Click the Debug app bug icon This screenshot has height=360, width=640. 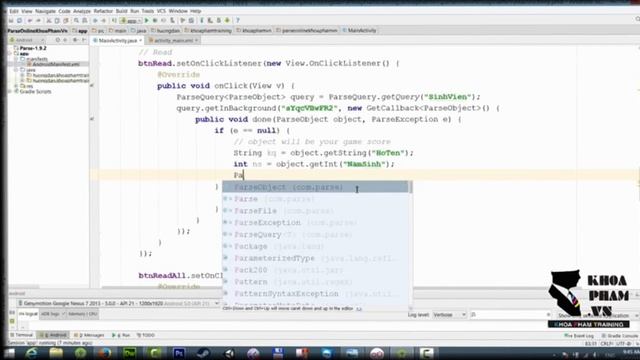155,20
